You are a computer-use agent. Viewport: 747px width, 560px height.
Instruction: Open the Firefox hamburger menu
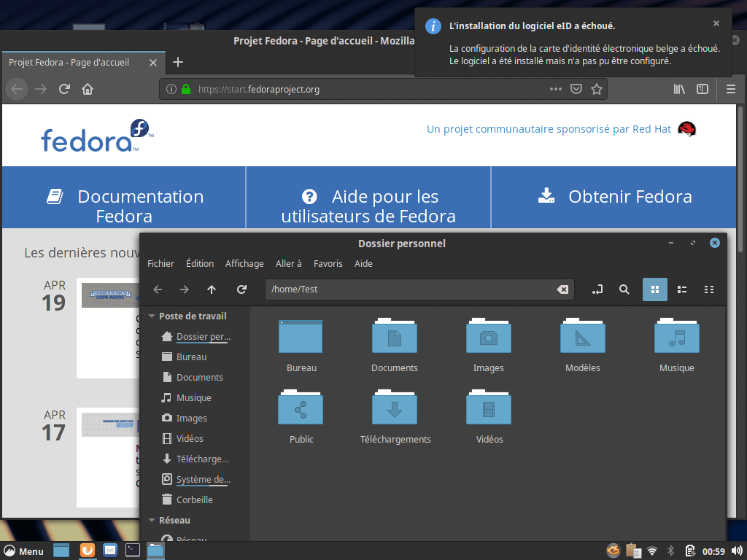click(731, 89)
